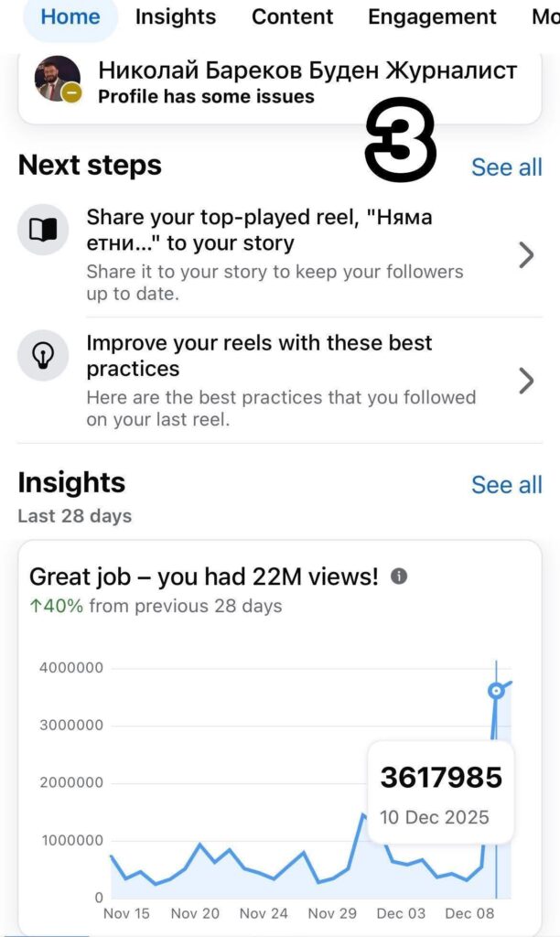Click the 3617985 views tooltip
This screenshot has height=937, width=560.
441,792
